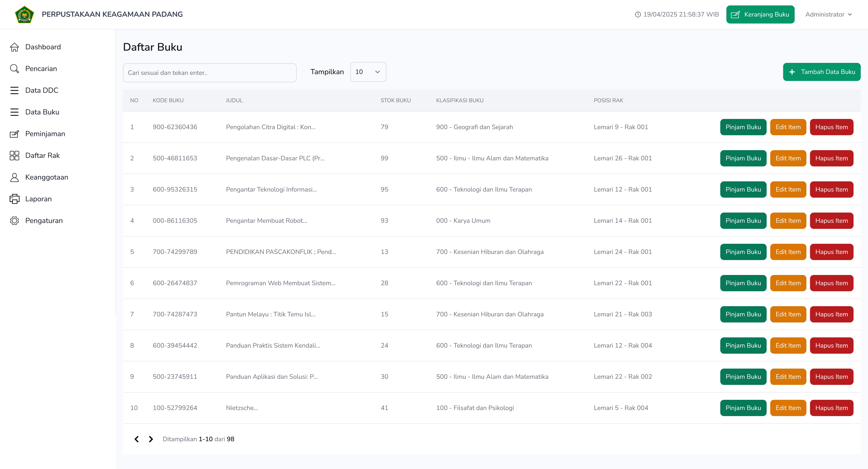The image size is (868, 469).
Task: Open Dashboard menu item
Action: coord(58,47)
